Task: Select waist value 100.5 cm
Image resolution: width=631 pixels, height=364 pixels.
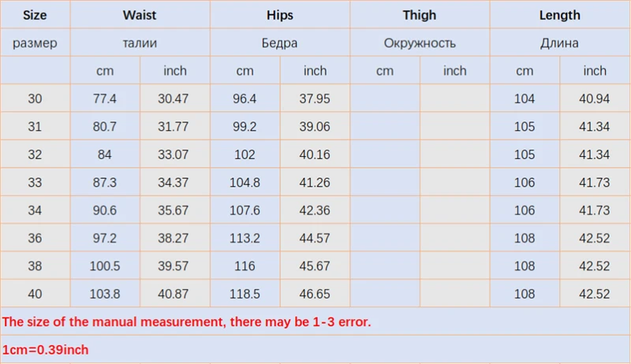Action: [x=105, y=266]
